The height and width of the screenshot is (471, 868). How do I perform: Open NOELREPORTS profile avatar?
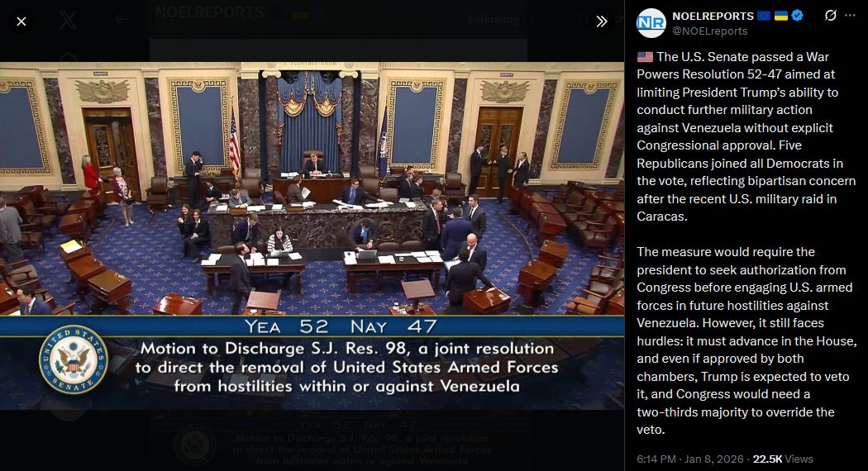651,23
